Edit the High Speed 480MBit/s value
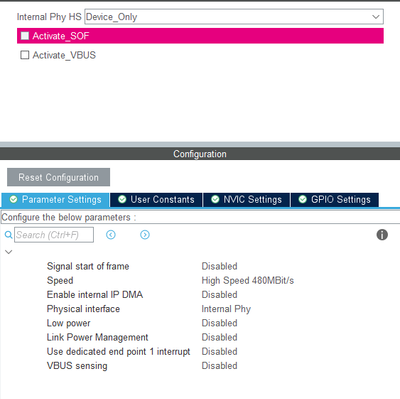This screenshot has height=399, width=400. point(248,281)
